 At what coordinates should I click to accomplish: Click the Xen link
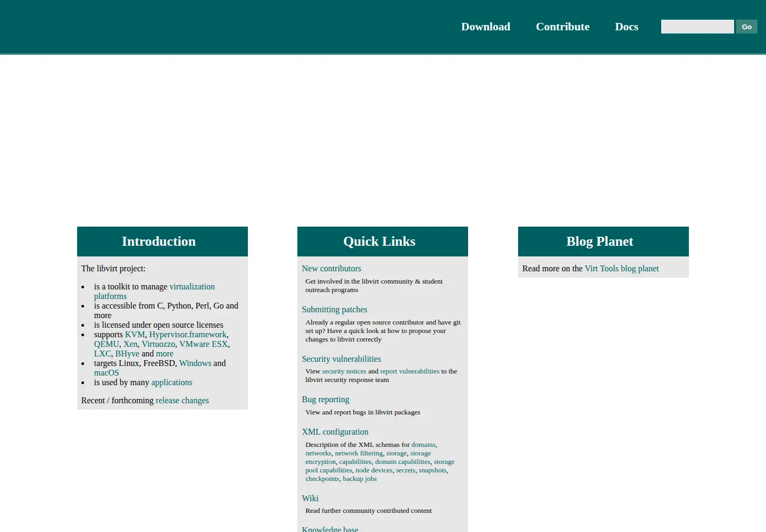coord(130,344)
